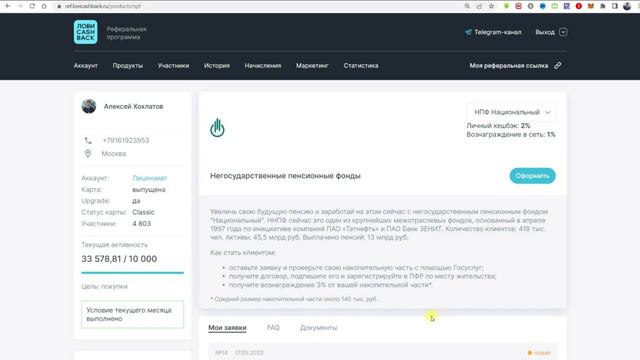
Task: Open the extensions puzzle piece icon
Action: pos(603,6)
